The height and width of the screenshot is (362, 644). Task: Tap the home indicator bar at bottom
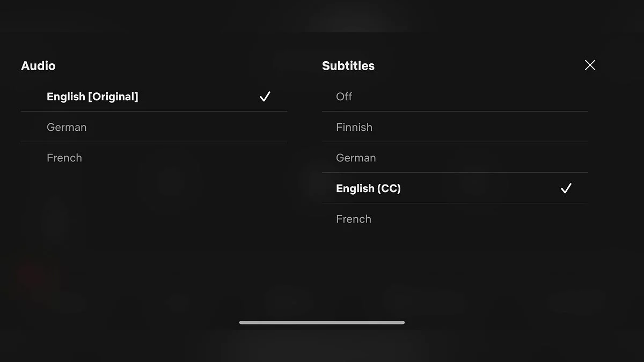[322, 322]
